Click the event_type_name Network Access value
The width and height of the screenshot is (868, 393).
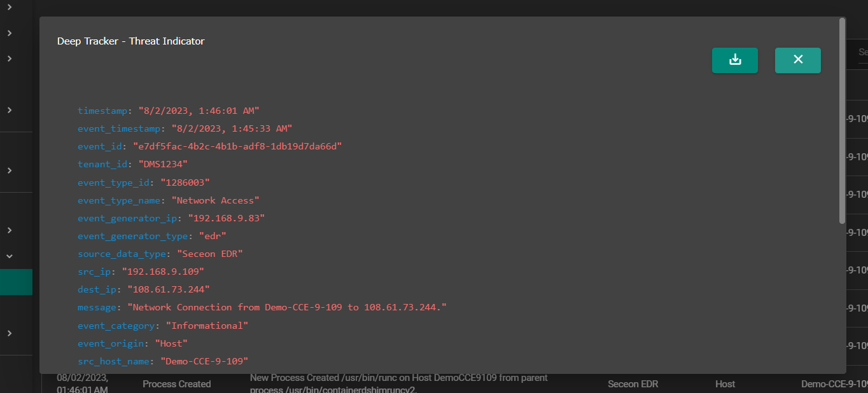[215, 200]
